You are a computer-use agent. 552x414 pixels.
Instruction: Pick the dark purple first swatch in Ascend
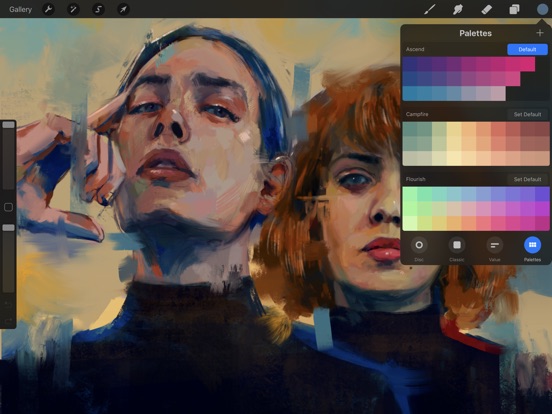tap(410, 64)
